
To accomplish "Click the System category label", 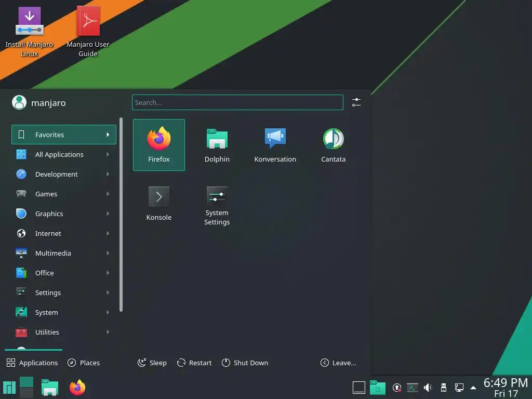I will [x=46, y=312].
